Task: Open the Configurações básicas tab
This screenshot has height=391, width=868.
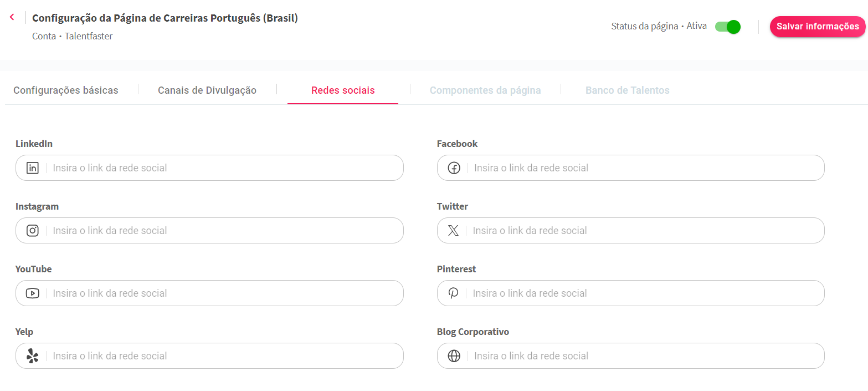Action: (66, 90)
